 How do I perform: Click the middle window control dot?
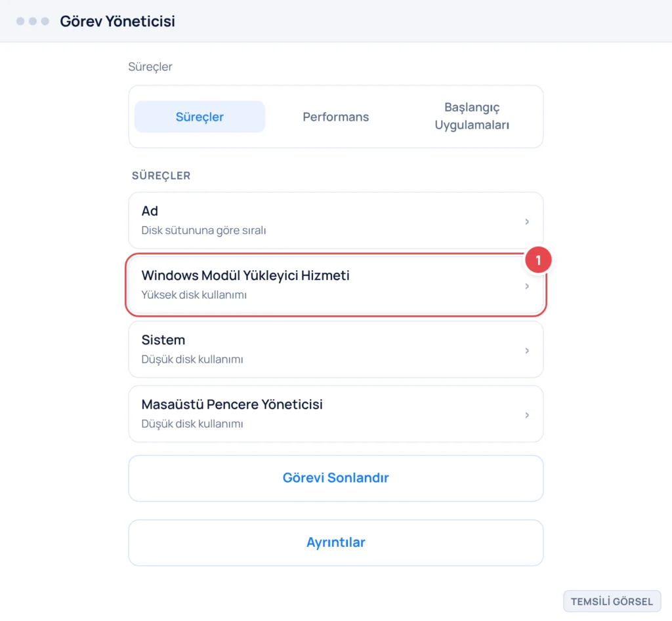(x=33, y=21)
